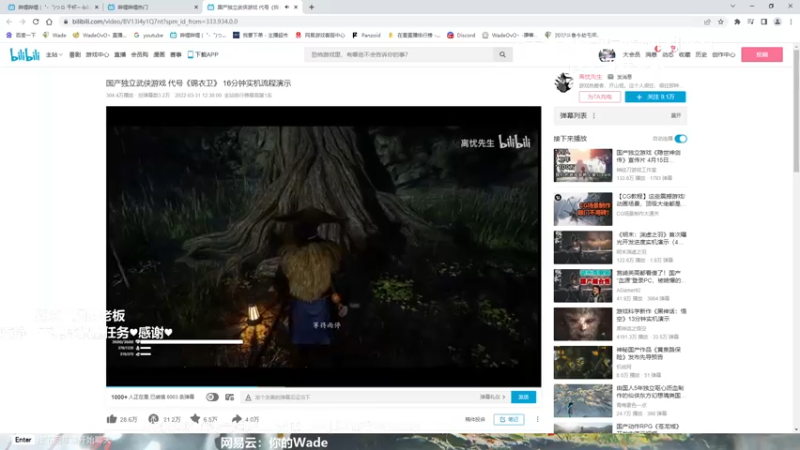Open the more options dots below video

pos(537,419)
